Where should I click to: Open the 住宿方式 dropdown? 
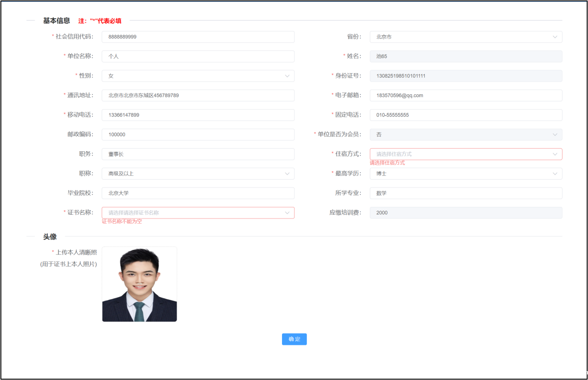tap(465, 154)
